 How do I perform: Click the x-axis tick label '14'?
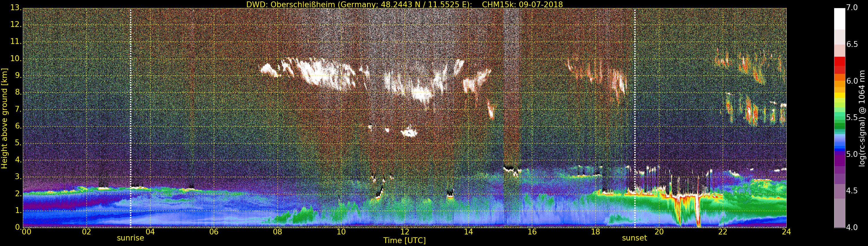click(468, 232)
